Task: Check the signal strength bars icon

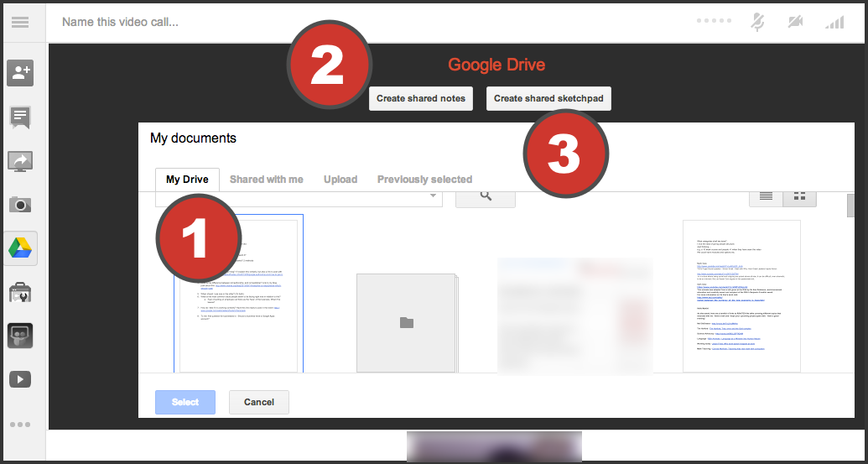Action: [834, 22]
